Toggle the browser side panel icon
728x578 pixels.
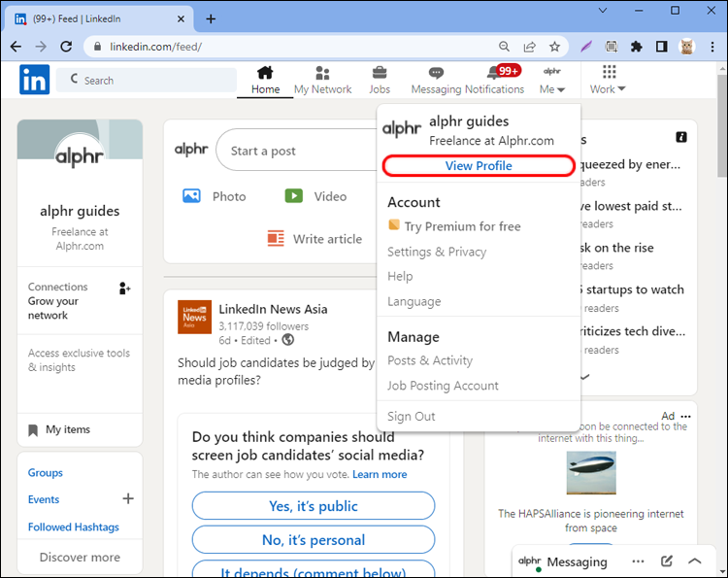(x=662, y=47)
